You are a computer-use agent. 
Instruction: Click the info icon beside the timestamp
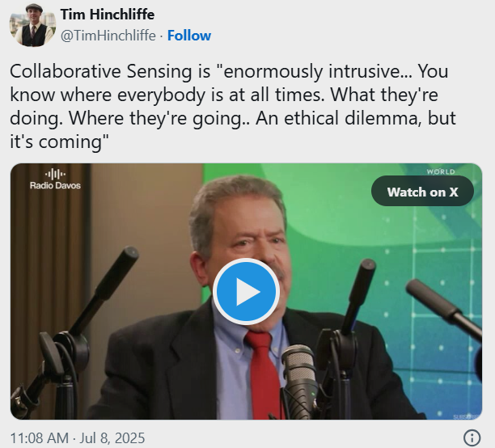(x=472, y=438)
